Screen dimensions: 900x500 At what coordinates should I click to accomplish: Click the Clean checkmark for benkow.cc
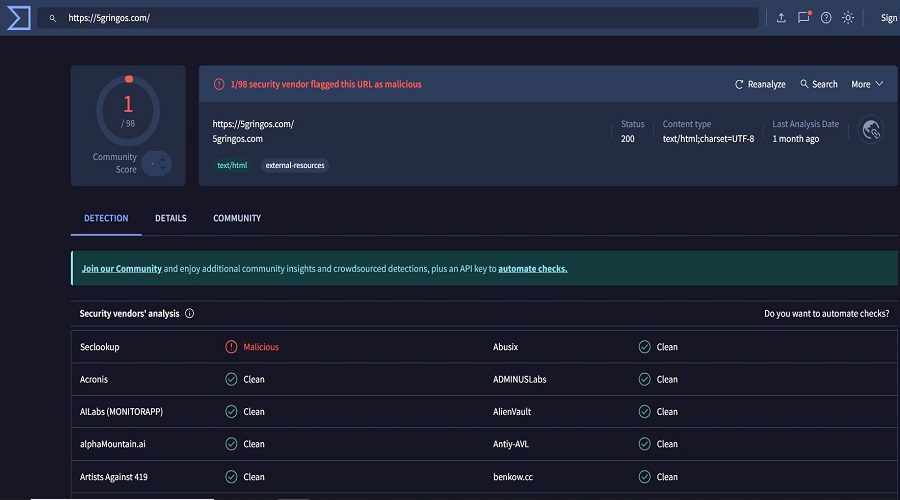coord(644,476)
